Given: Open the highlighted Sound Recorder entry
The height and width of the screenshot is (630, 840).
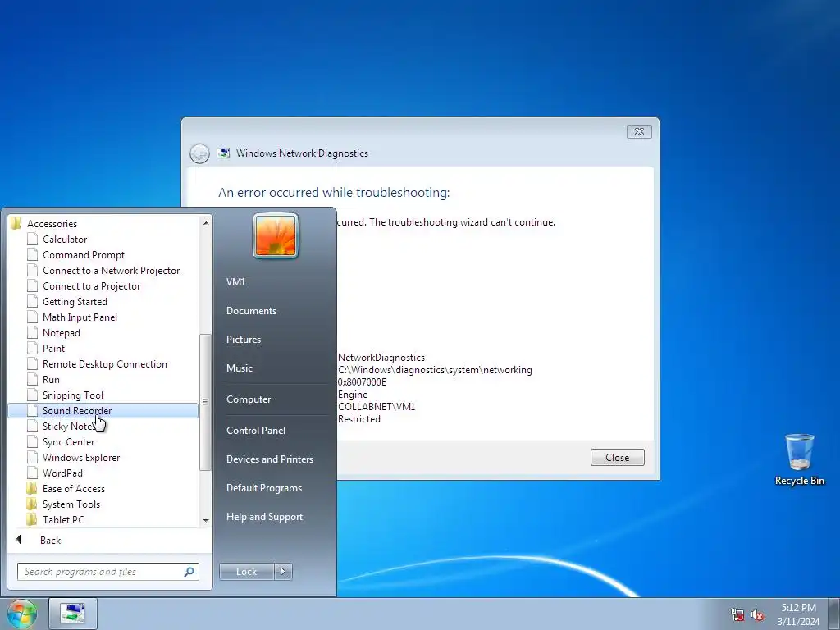Looking at the screenshot, I should [x=103, y=411].
